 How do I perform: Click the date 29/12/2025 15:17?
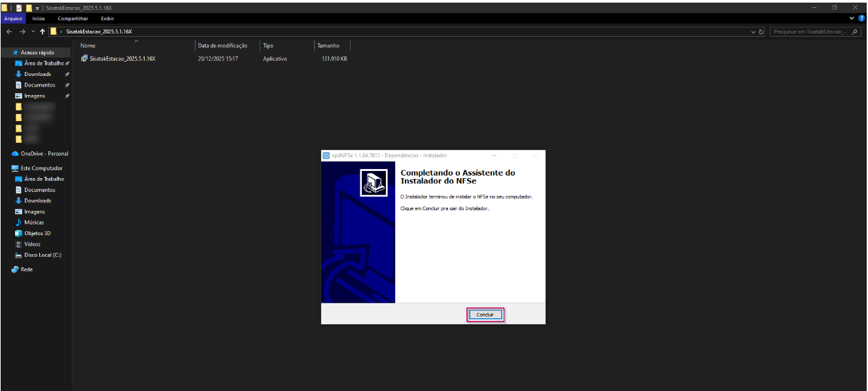(218, 59)
